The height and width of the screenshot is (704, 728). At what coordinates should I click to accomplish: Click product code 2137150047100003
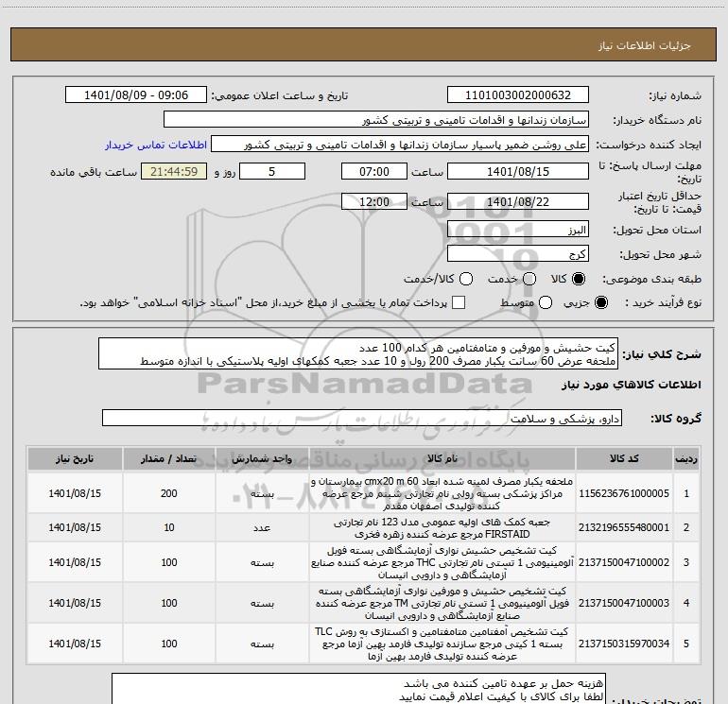[624, 603]
